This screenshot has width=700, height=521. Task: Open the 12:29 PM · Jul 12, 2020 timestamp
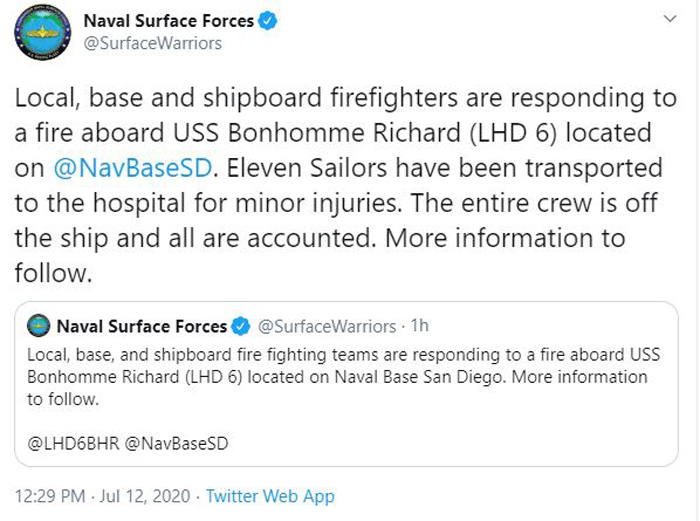[x=102, y=496]
